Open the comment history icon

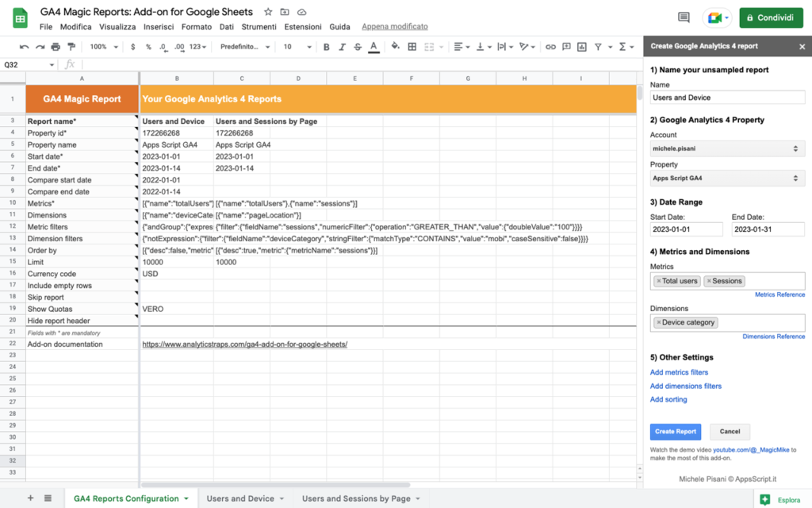(x=684, y=17)
